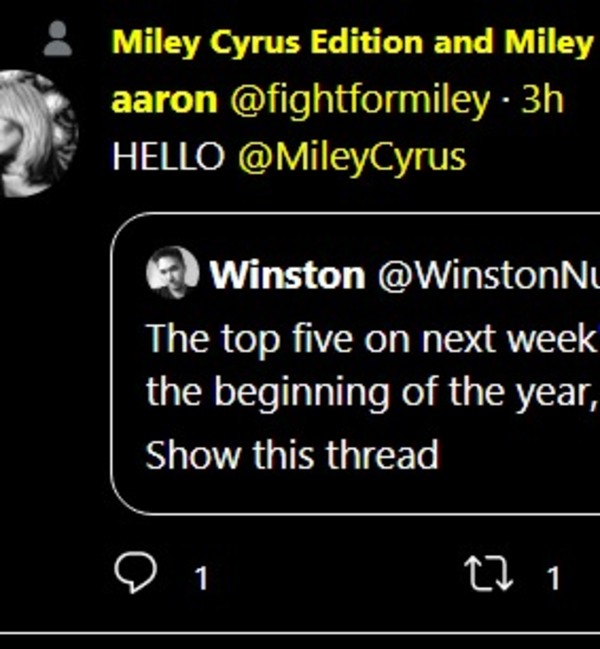
Task: Click the name Winston in the quoted tweet
Action: point(286,275)
